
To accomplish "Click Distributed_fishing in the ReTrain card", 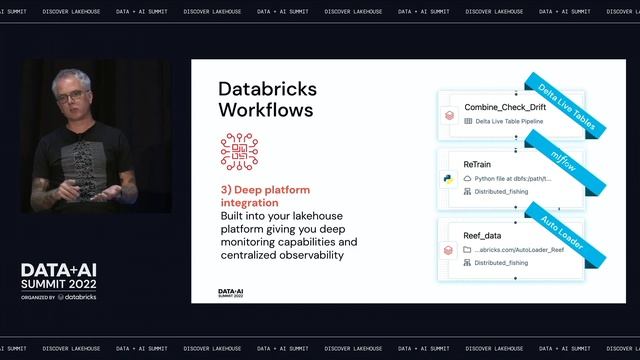I will tap(501, 191).
